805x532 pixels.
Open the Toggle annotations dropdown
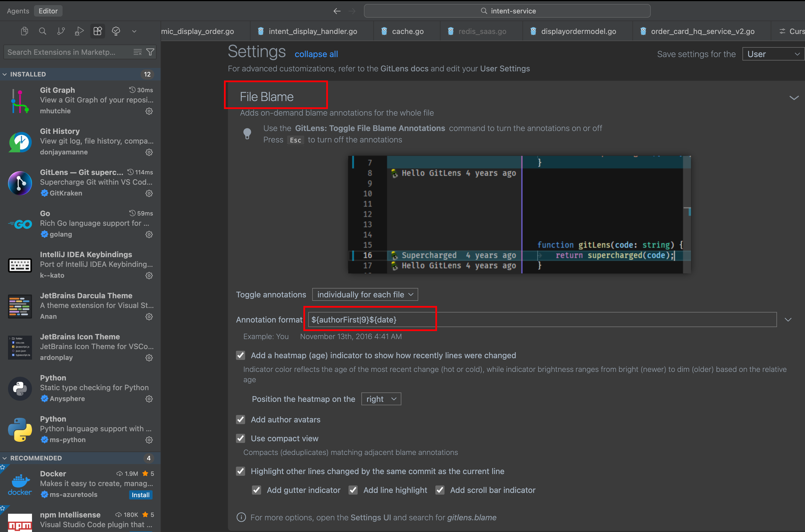pos(365,295)
